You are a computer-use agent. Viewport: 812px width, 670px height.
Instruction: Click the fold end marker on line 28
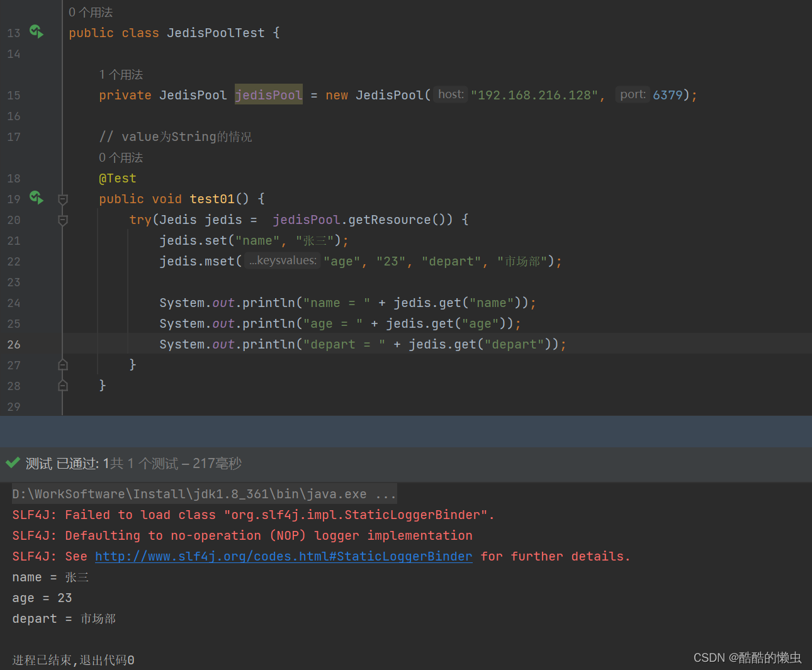63,386
